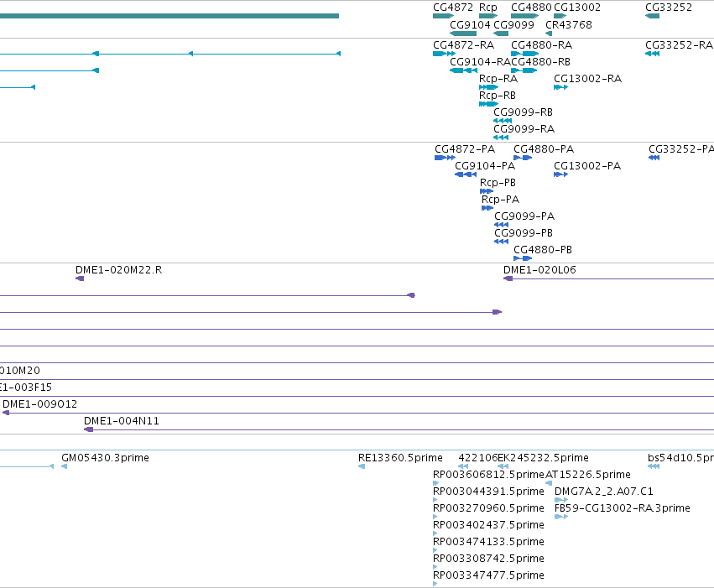Click the CG9099-RA transcript label
This screenshot has width=714, height=588.
coord(524,129)
